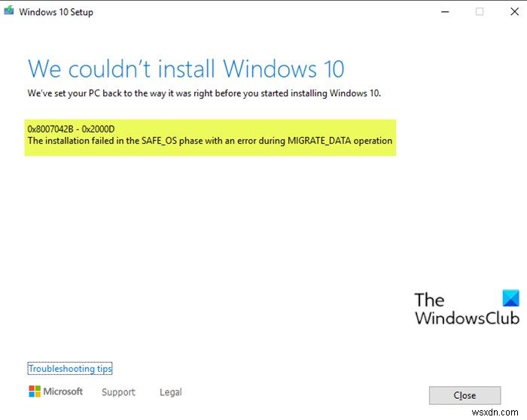
Task: Click the Microsoft wordmark text
Action: [x=63, y=391]
